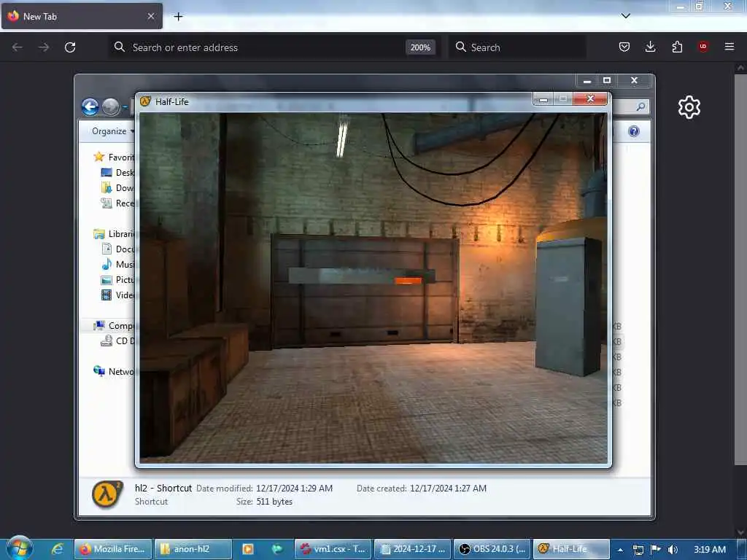Image resolution: width=747 pixels, height=560 pixels.
Task: Show hidden tray icons arrow
Action: tap(620, 550)
